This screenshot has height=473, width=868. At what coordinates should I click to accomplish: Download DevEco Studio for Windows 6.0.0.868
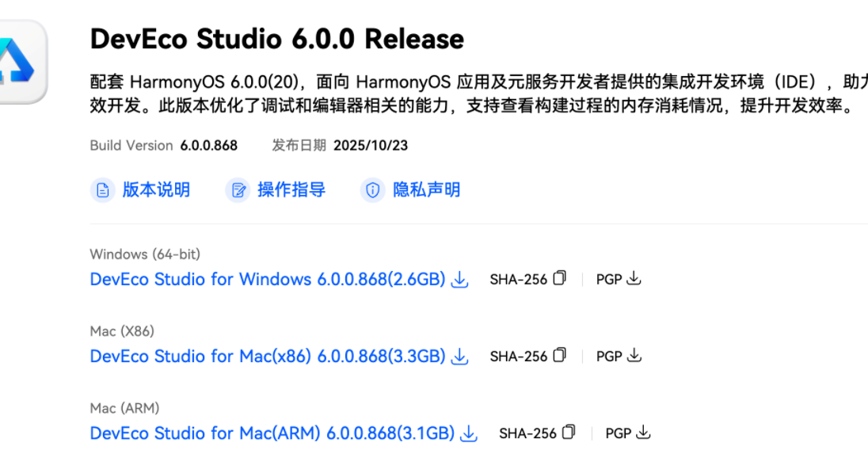(x=267, y=280)
